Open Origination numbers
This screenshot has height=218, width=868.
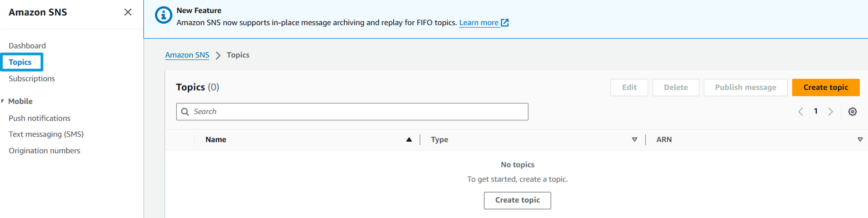tap(45, 151)
